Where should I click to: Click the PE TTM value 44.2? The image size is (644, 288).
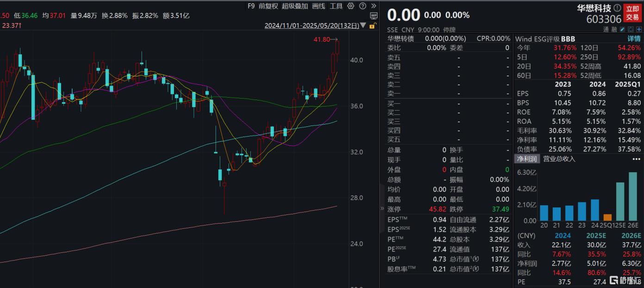439,239
